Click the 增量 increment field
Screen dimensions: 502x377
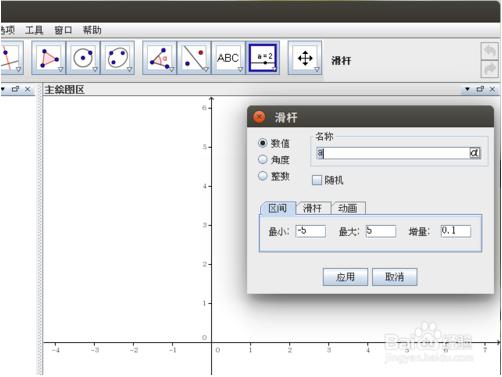coord(456,231)
